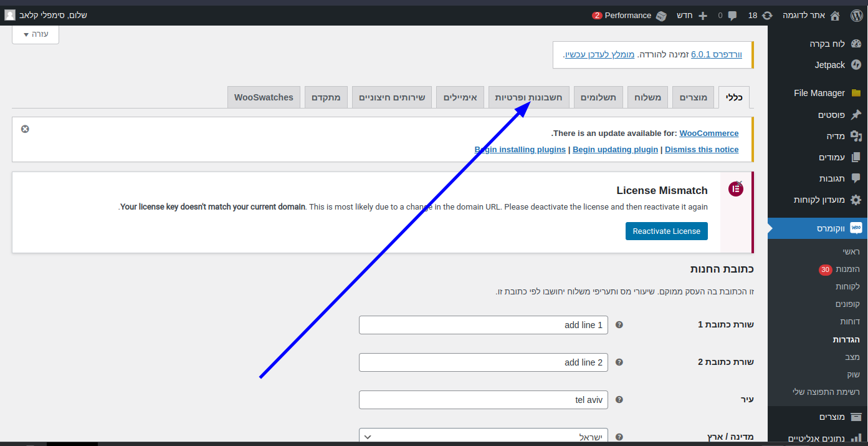Click help icon beside city field

tap(619, 400)
